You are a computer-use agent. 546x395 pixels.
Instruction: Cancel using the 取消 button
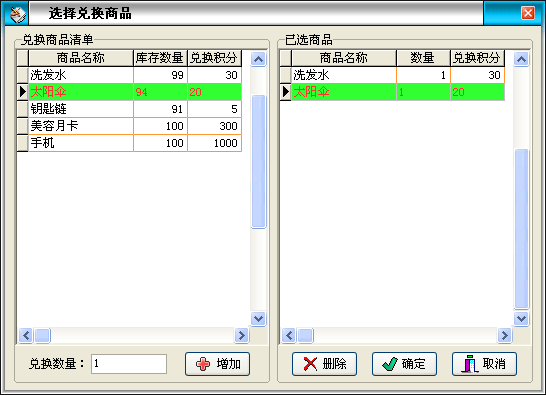[484, 364]
